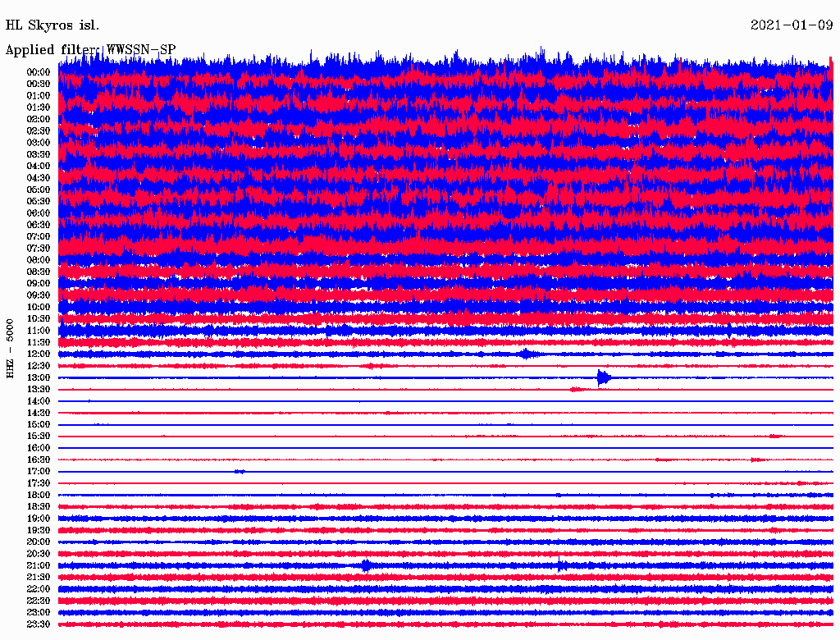
Task: Click the 18:30 time label
Action: (39, 506)
